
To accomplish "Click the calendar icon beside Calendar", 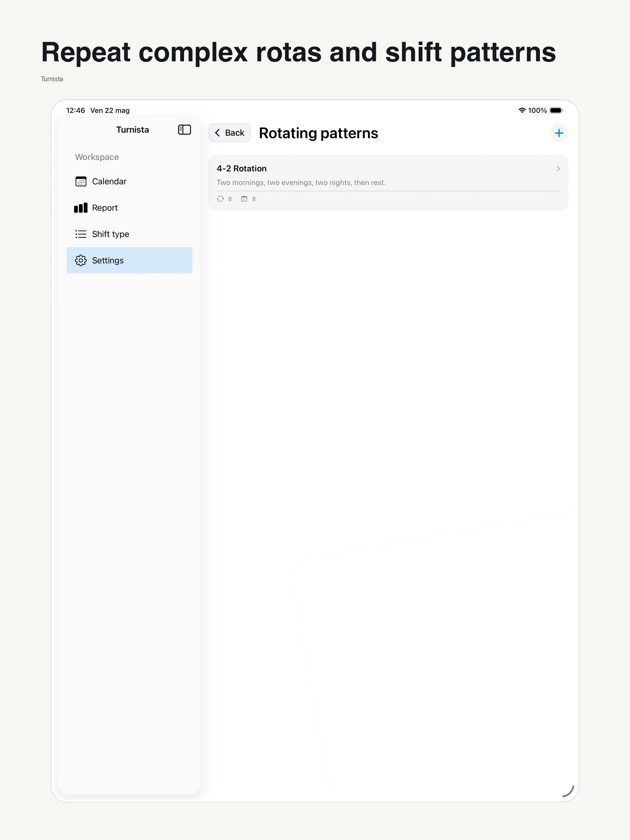I will tap(81, 182).
